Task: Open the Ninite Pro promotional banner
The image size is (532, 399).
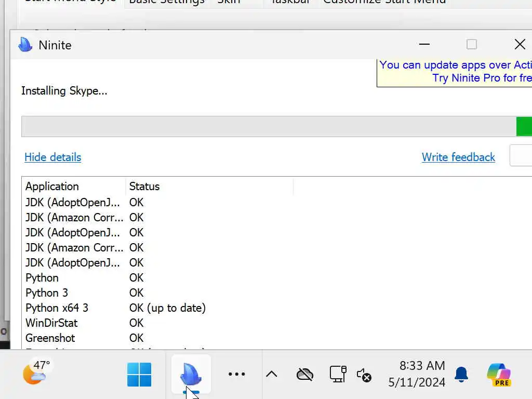Action: click(x=455, y=73)
